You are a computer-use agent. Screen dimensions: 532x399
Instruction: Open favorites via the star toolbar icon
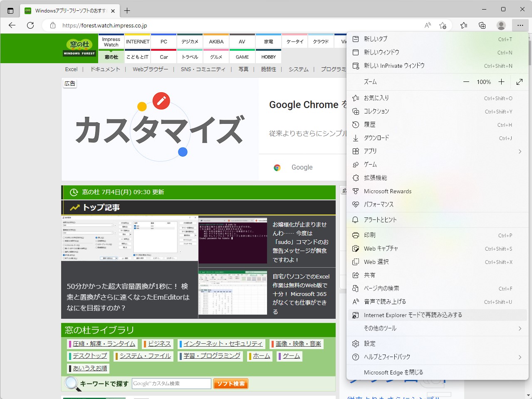click(463, 25)
